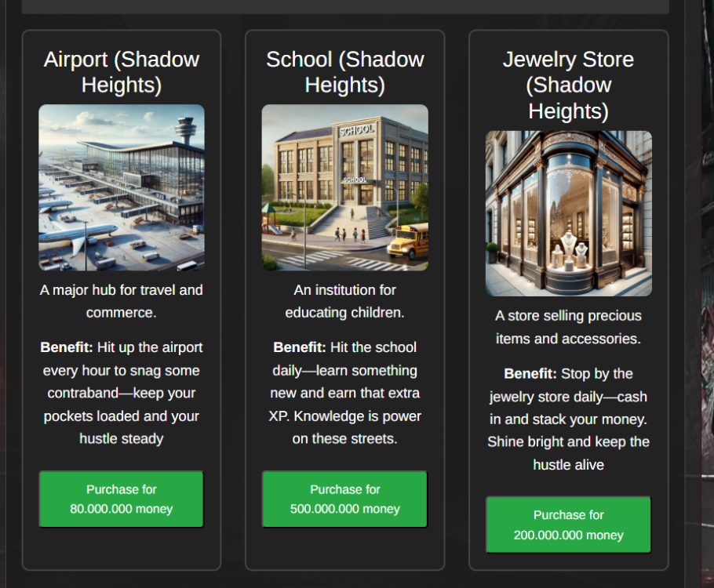This screenshot has height=588, width=714.
Task: Select the bold Benefit label in Jewelry card
Action: pyautogui.click(x=530, y=374)
